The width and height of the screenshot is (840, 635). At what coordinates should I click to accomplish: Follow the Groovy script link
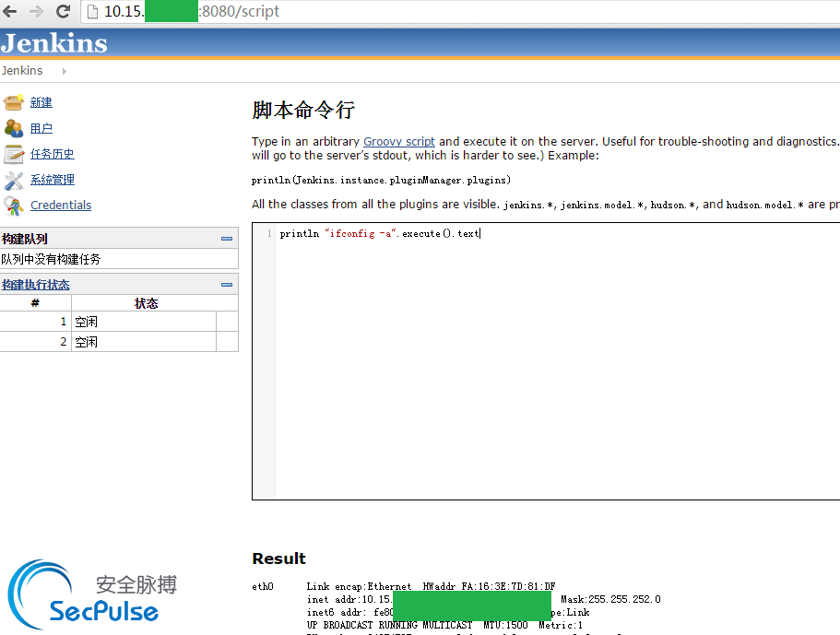399,141
